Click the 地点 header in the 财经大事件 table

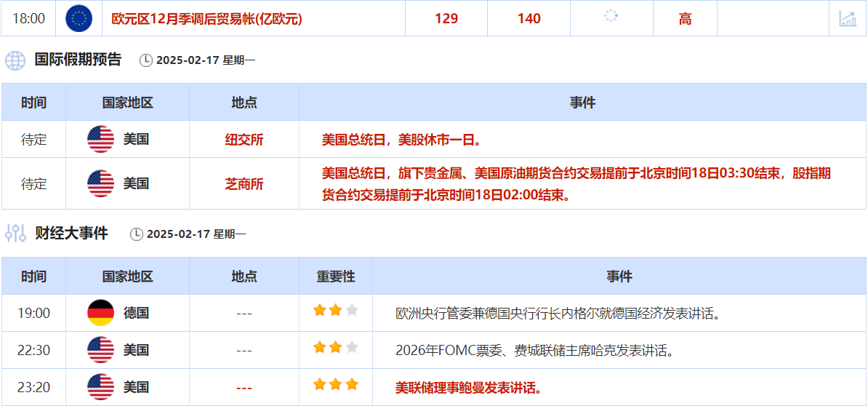(244, 276)
